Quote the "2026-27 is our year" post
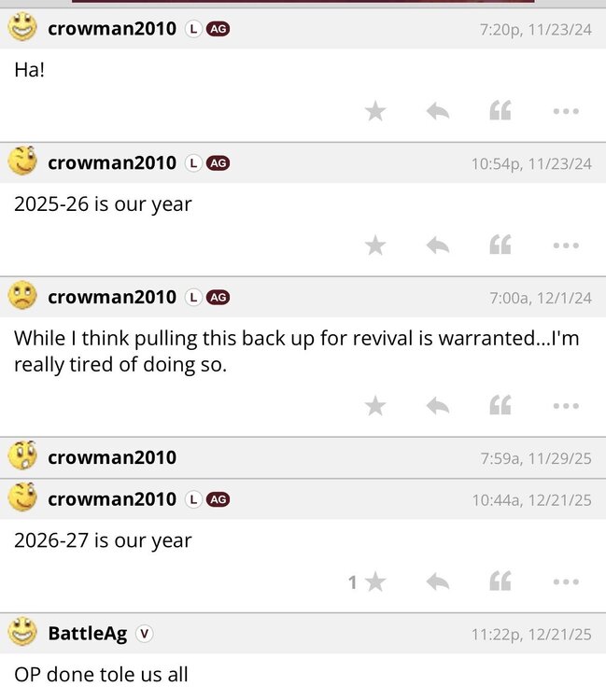The image size is (606, 700). [x=500, y=581]
